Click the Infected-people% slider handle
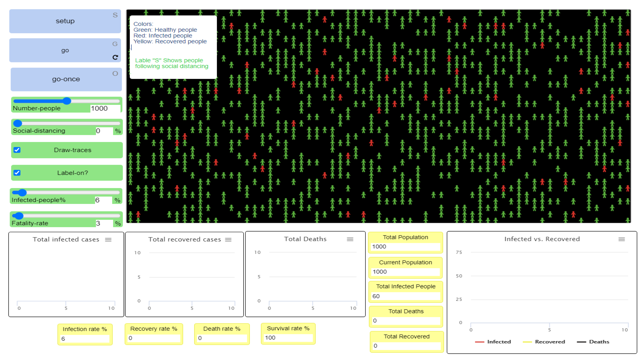This screenshot has width=644, height=361. click(22, 193)
